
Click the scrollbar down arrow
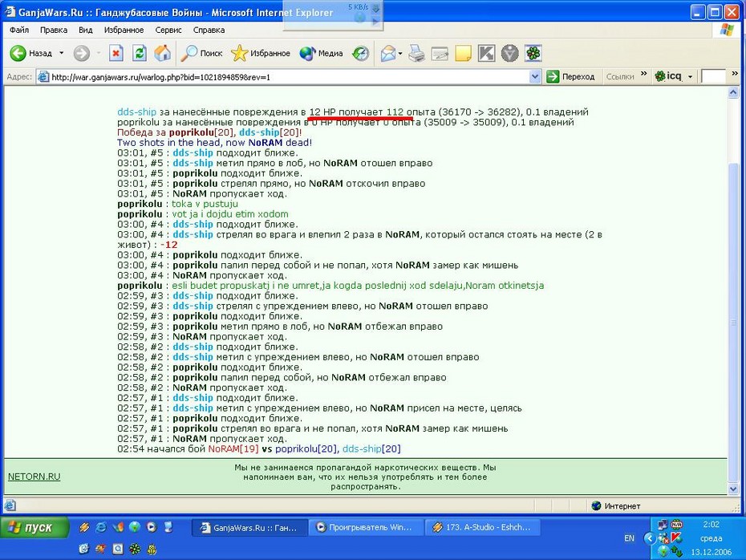coord(733,489)
